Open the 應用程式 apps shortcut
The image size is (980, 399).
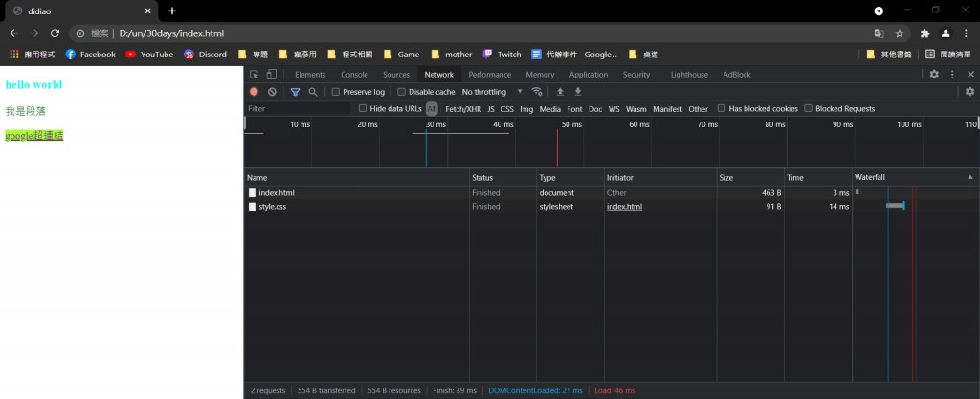(x=33, y=55)
